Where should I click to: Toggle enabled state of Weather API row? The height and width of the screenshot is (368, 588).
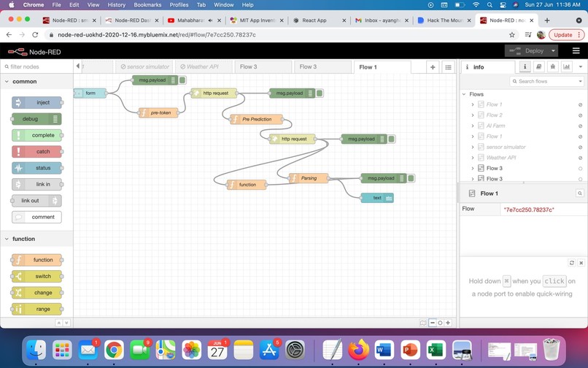tap(580, 158)
